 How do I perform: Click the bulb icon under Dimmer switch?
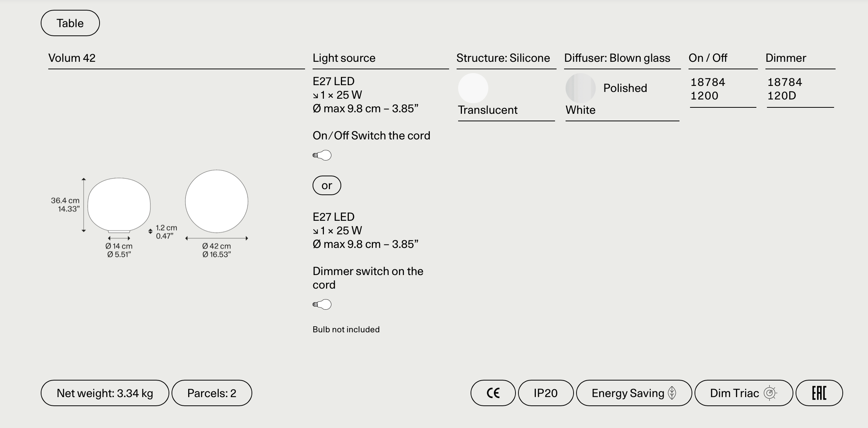point(322,304)
